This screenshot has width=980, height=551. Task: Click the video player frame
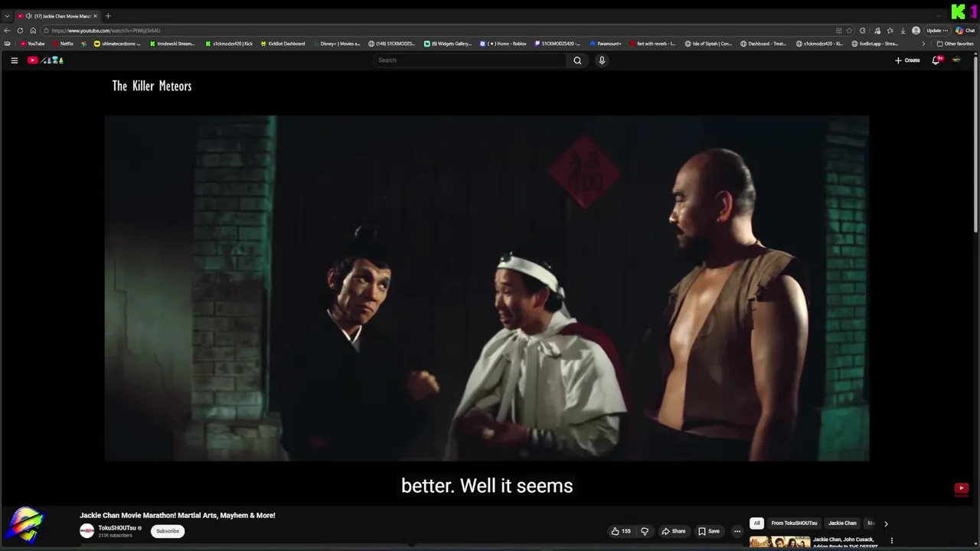click(487, 288)
